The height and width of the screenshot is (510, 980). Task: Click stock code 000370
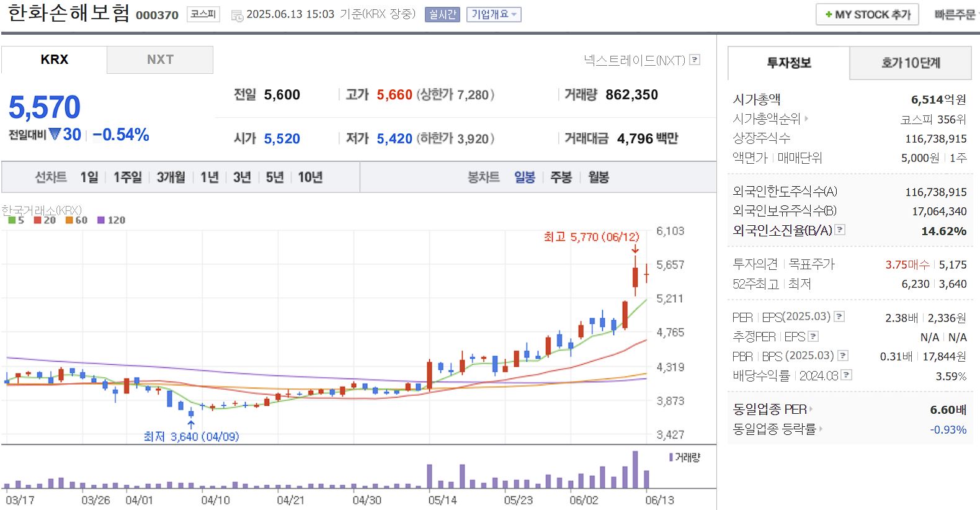[157, 15]
